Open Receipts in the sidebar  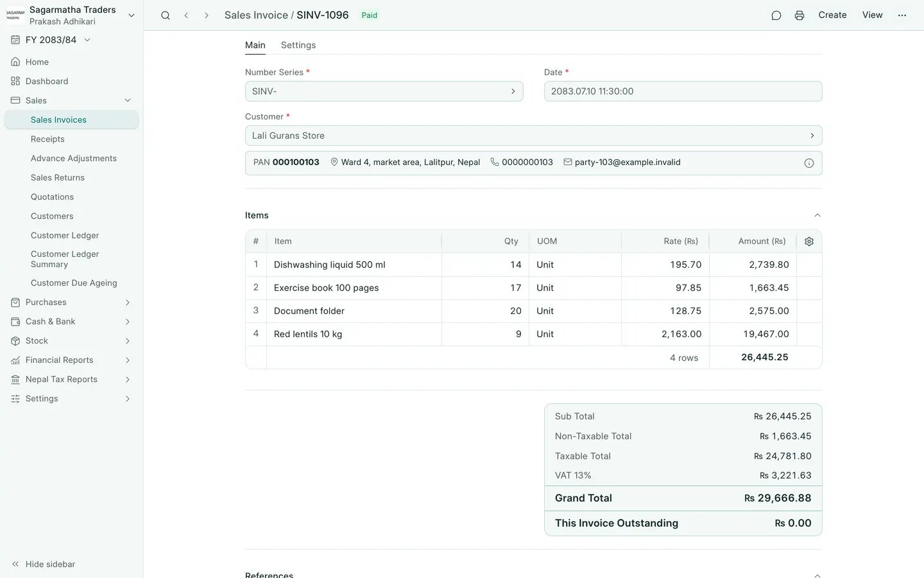click(47, 139)
